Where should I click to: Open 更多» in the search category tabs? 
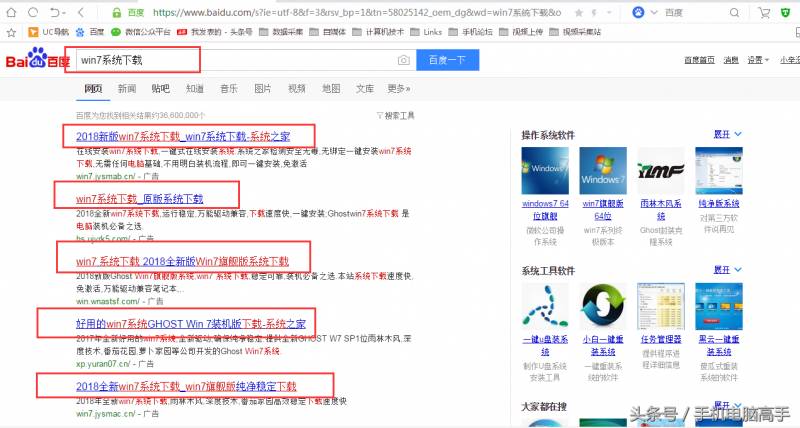pos(398,89)
